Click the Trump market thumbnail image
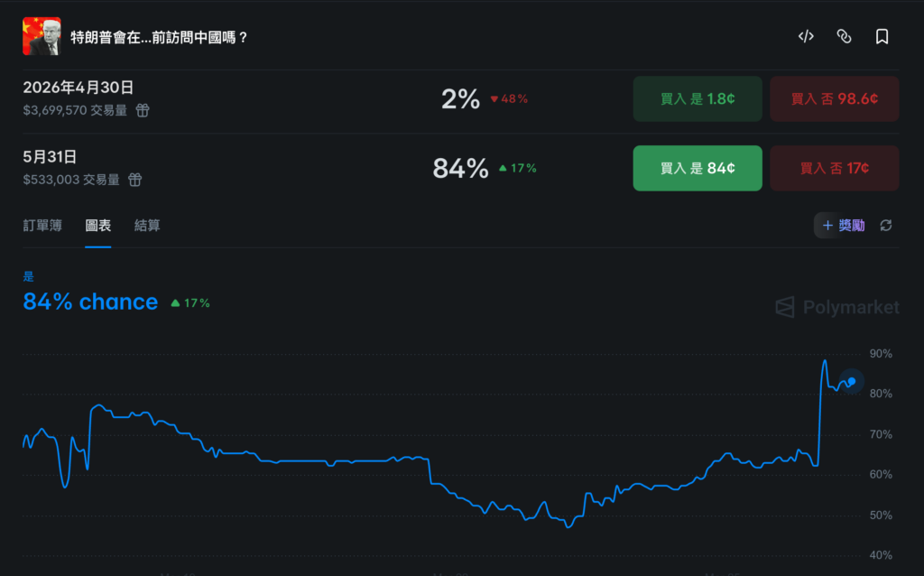This screenshot has width=924, height=576. (42, 36)
